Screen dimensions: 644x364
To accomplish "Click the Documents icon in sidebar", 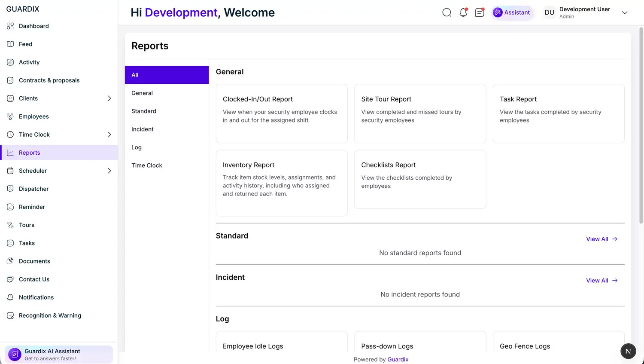I will [x=10, y=261].
